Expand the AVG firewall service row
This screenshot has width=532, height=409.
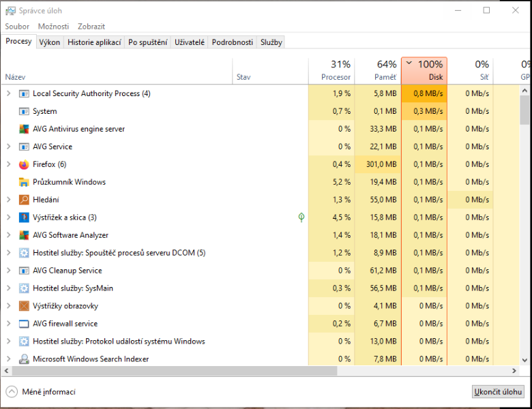click(9, 324)
